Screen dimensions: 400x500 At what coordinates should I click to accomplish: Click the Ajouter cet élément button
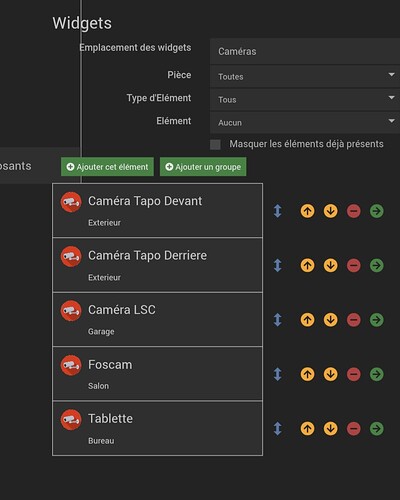(107, 167)
